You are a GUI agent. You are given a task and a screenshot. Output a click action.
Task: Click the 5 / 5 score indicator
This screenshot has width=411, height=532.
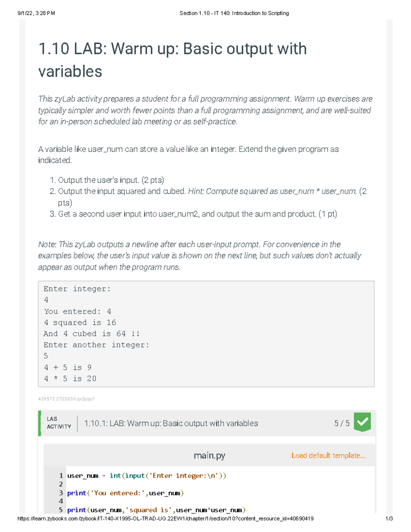coord(341,423)
